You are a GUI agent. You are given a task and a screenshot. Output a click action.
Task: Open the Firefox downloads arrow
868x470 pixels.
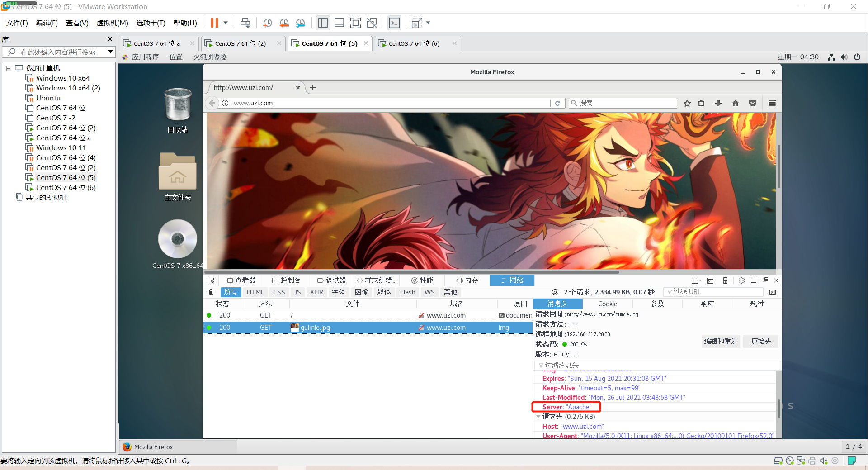pos(718,103)
